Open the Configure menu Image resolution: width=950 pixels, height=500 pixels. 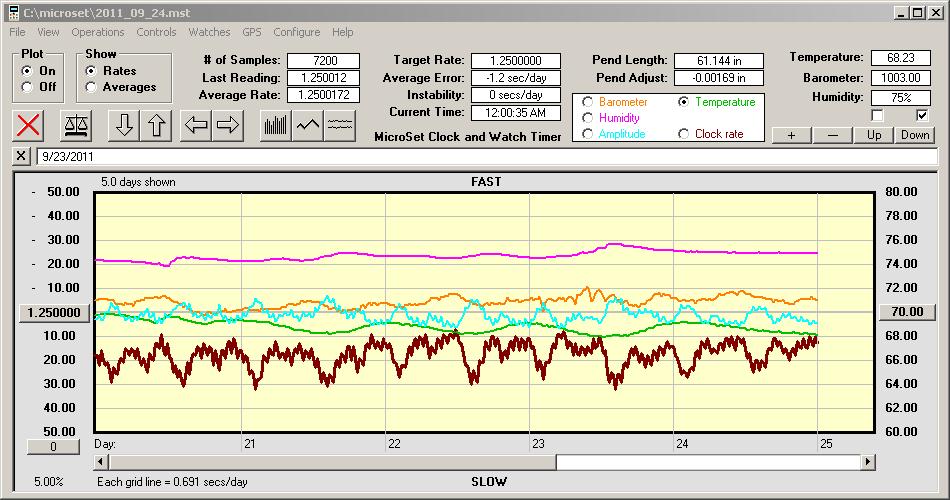tap(296, 32)
